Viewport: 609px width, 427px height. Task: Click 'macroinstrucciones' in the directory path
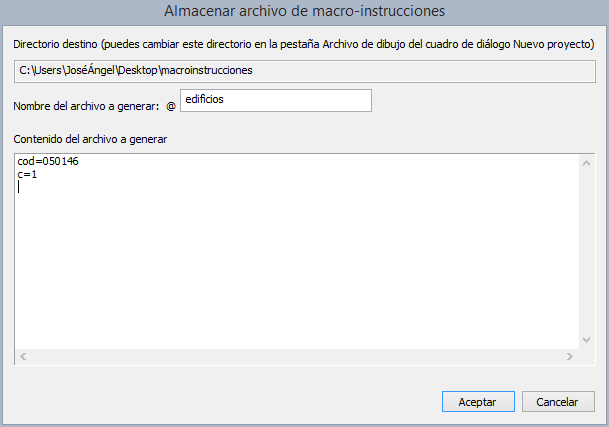207,71
